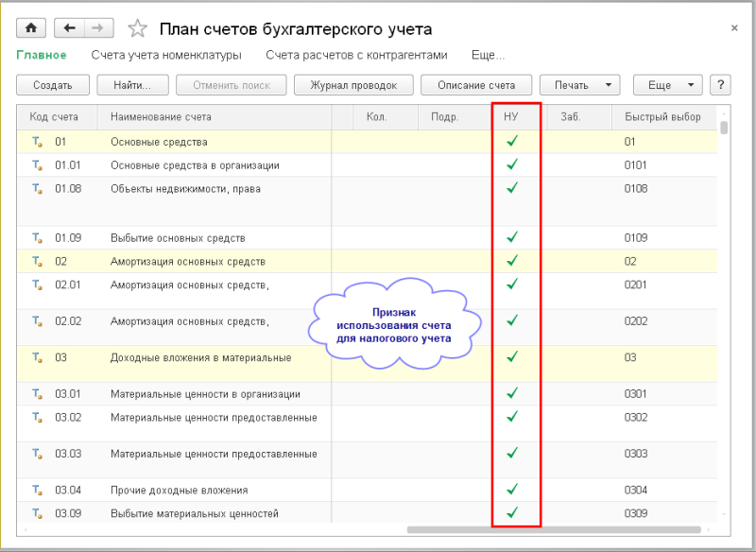Expand the Печать dropdown button
Screen dimensions: 756x552
click(x=581, y=85)
